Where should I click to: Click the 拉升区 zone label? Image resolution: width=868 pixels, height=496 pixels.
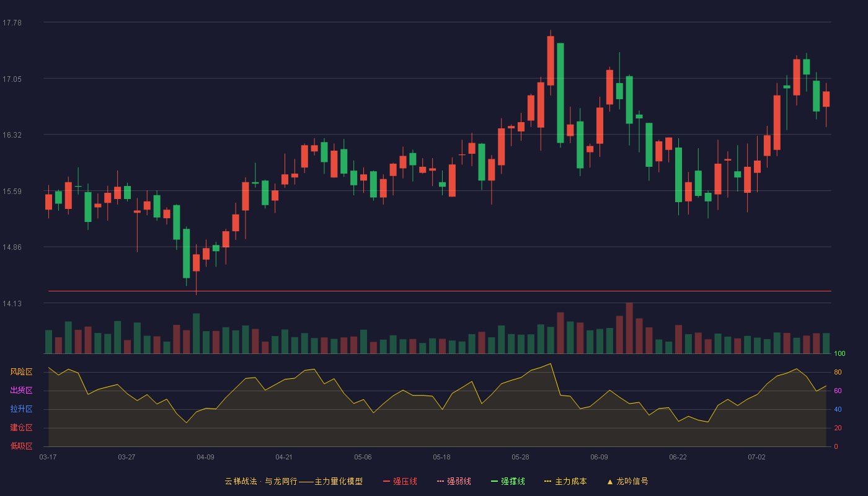click(x=21, y=409)
